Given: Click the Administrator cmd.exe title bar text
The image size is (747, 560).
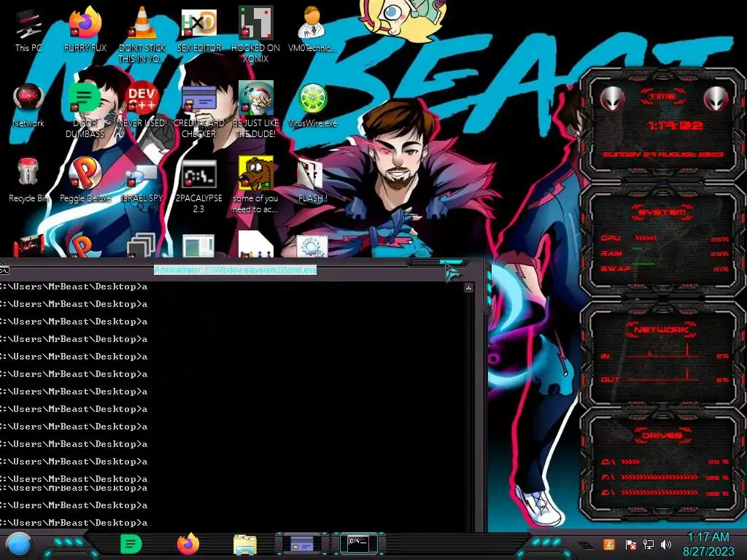Looking at the screenshot, I should (236, 270).
